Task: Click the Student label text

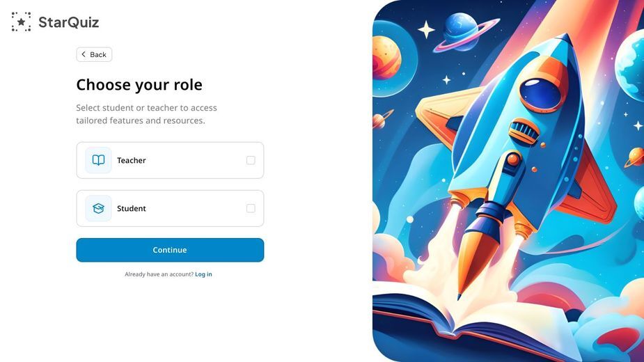Action: 132,208
